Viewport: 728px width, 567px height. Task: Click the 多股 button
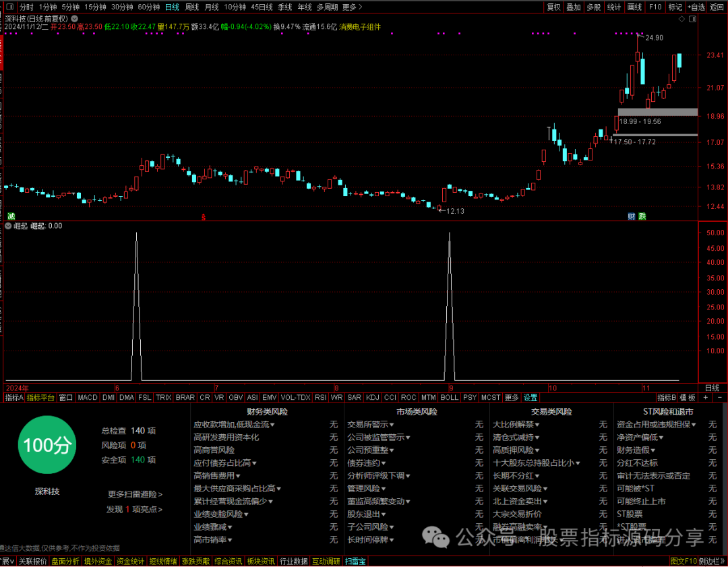[x=593, y=7]
